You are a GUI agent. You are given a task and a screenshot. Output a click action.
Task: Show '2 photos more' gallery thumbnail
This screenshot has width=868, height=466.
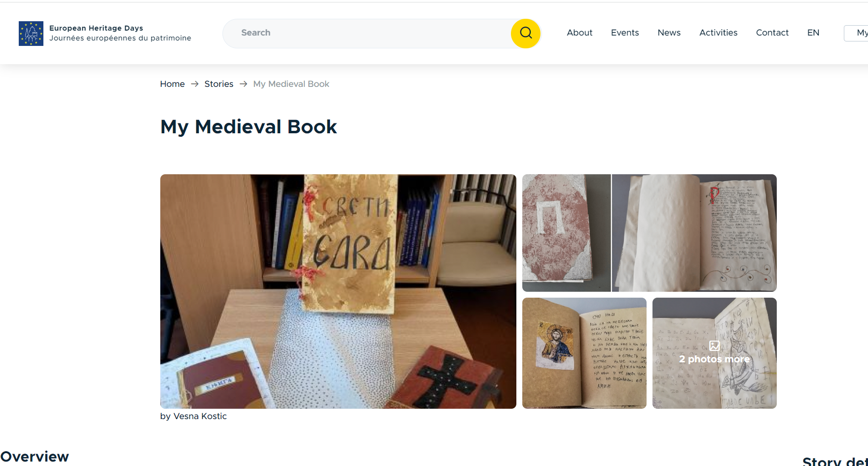click(x=715, y=353)
